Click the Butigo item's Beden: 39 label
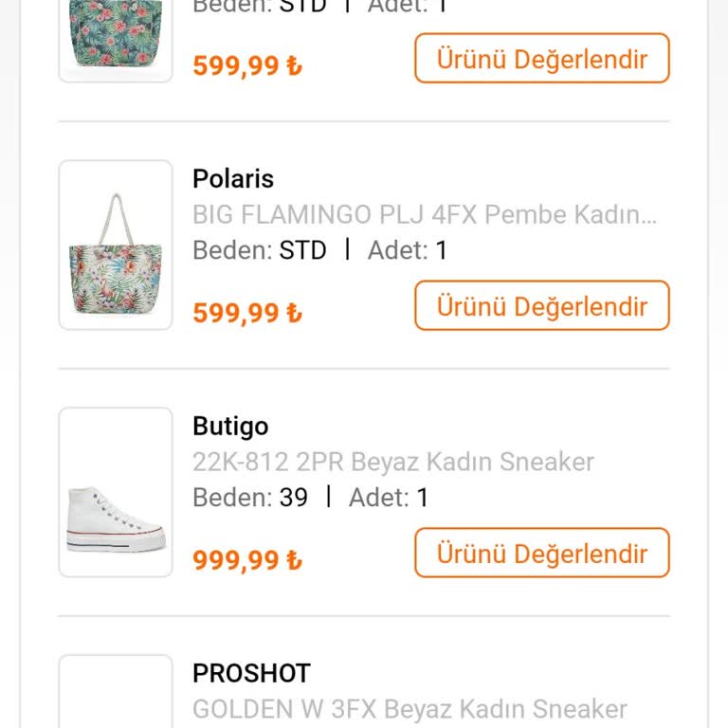Image resolution: width=728 pixels, height=728 pixels. tap(250, 498)
